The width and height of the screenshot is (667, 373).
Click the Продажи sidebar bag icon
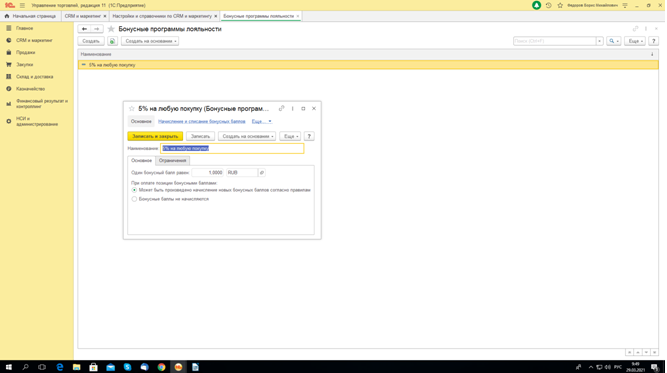click(9, 52)
